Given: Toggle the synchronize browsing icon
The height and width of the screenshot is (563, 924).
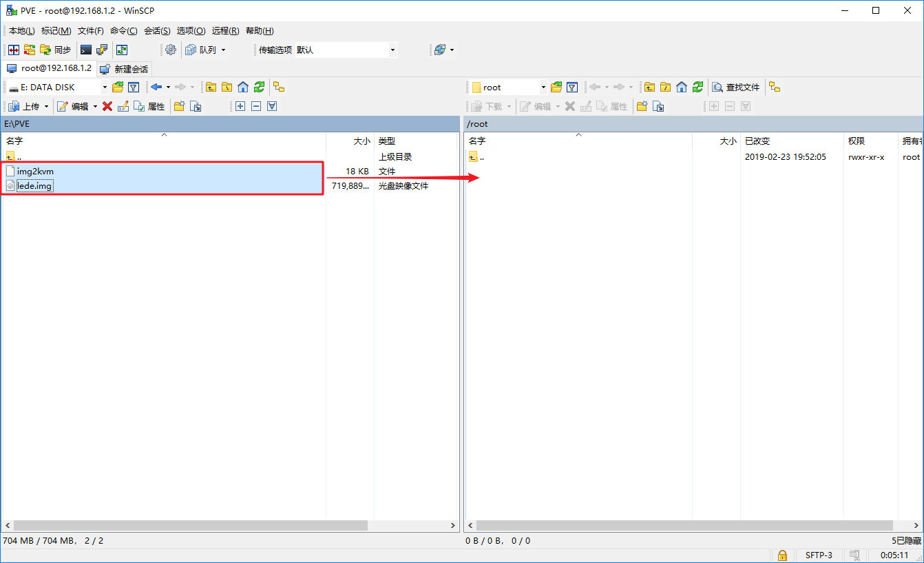Looking at the screenshot, I should (x=122, y=50).
